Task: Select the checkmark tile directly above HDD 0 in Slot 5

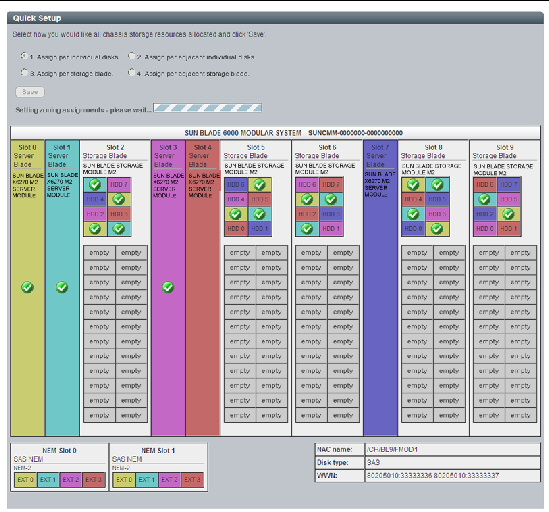Action: 236,214
